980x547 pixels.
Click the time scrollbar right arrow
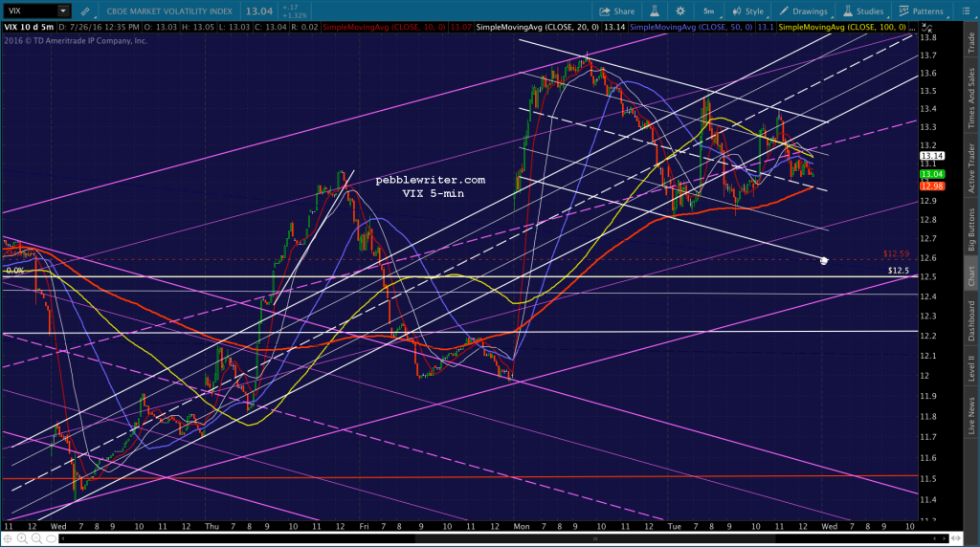pos(945,538)
